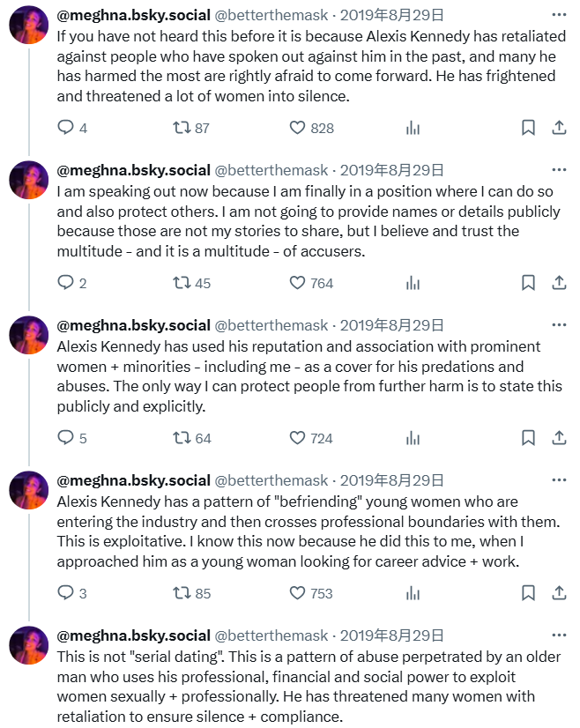This screenshot has height=728, width=580.
Task: View analytics of the 'speaking out now' tweet
Action: 413,283
